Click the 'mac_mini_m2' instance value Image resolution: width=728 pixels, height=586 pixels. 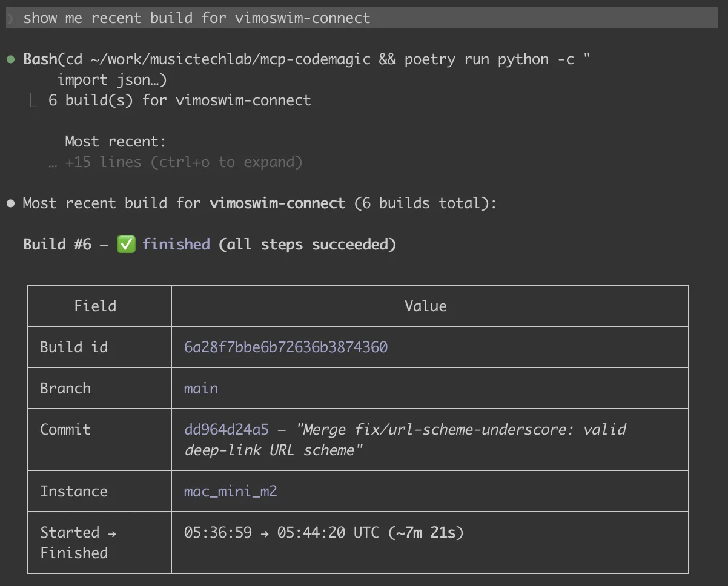click(x=231, y=491)
